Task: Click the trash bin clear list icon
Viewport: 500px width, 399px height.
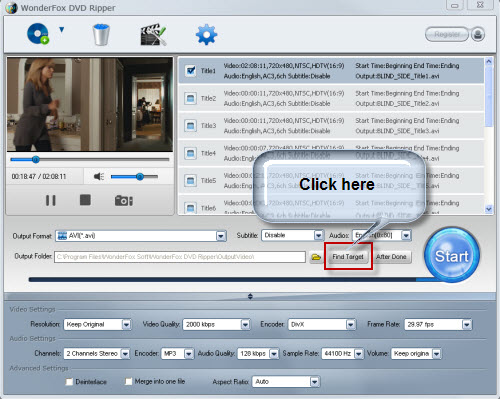Action: (x=101, y=34)
